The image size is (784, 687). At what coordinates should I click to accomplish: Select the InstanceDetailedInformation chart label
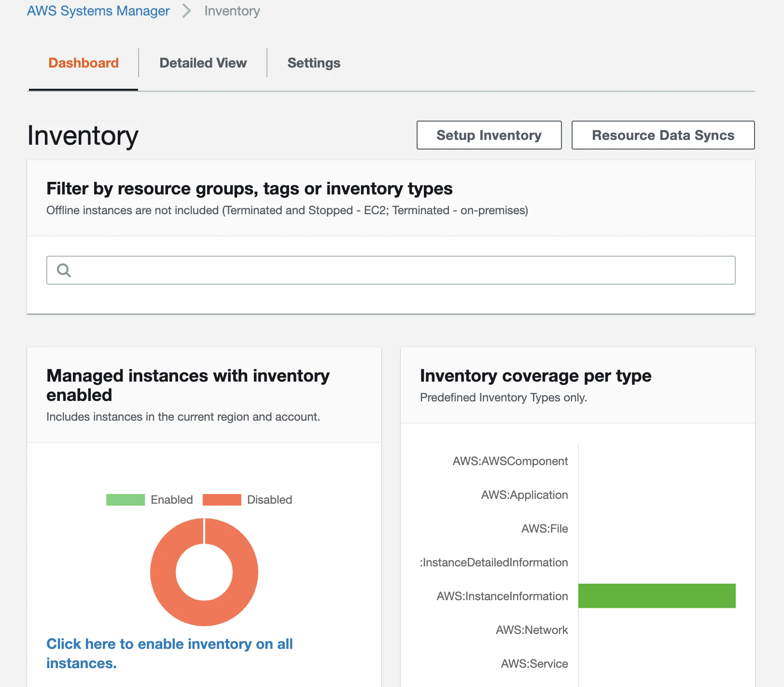494,563
